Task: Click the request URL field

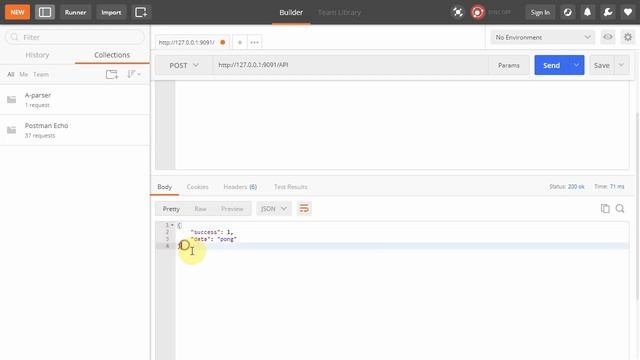Action: click(351, 65)
